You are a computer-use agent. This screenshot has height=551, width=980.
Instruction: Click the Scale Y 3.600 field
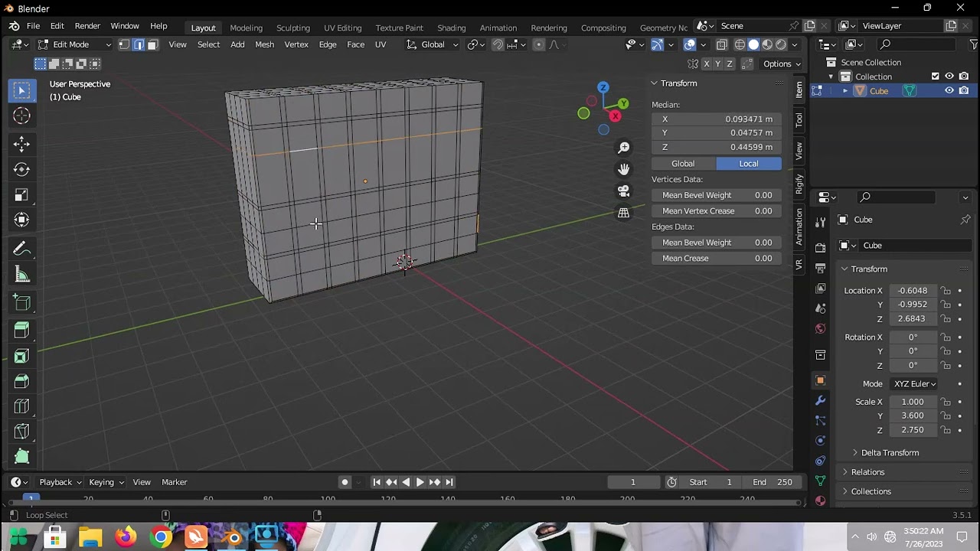pos(913,416)
